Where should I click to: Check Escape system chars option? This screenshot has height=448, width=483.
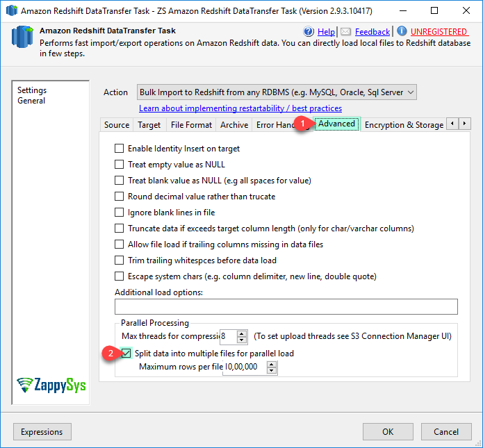(x=119, y=276)
